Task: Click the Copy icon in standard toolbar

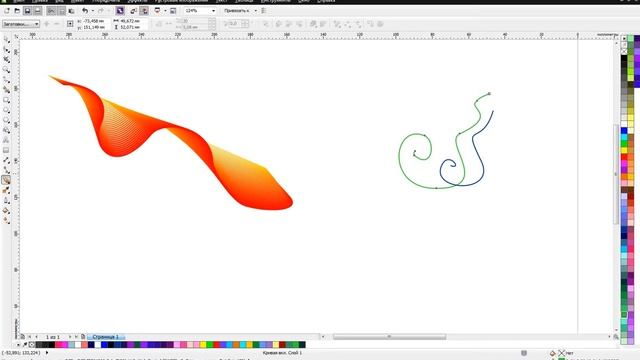Action: click(62, 11)
